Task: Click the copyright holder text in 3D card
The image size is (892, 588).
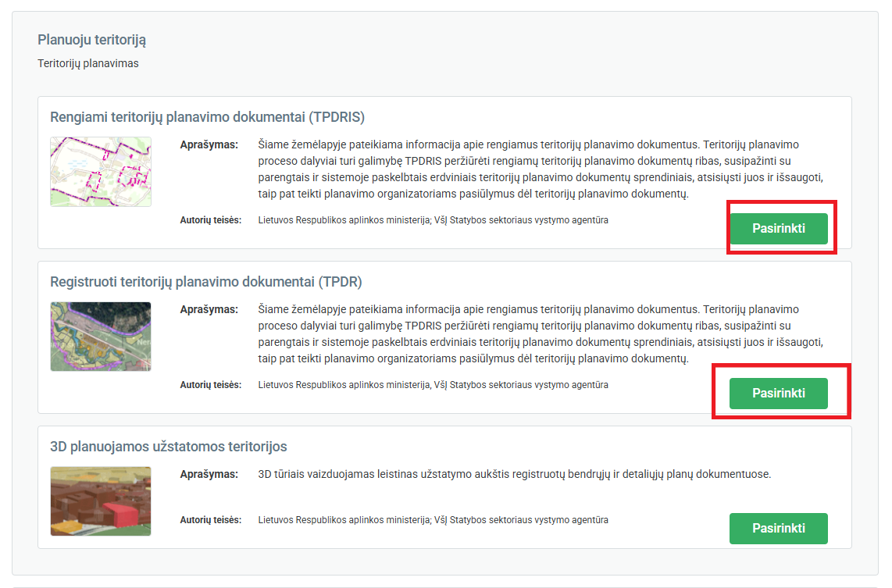Action: 433,520
